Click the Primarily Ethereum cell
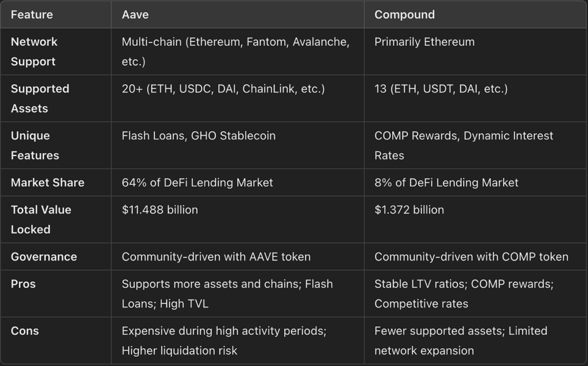Screen dimensions: 588x366 pos(424,42)
